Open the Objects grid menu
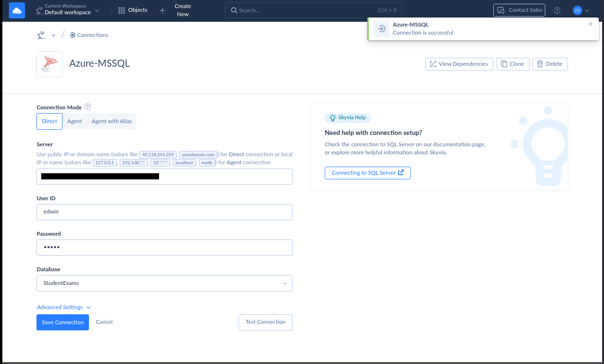This screenshot has height=364, width=604. coord(133,10)
